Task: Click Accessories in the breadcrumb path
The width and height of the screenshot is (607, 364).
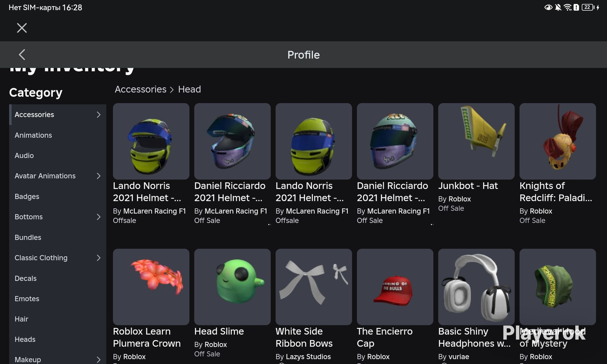Action: [x=141, y=89]
